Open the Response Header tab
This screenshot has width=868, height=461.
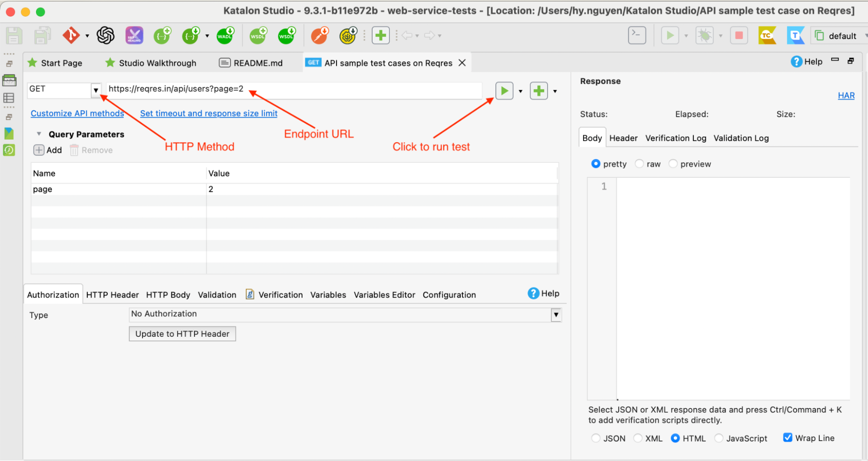point(623,138)
